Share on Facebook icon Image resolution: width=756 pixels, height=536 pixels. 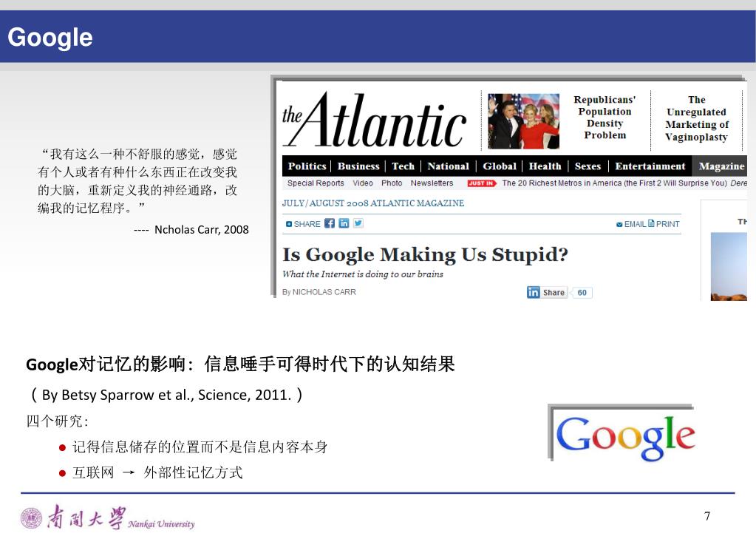pyautogui.click(x=330, y=223)
